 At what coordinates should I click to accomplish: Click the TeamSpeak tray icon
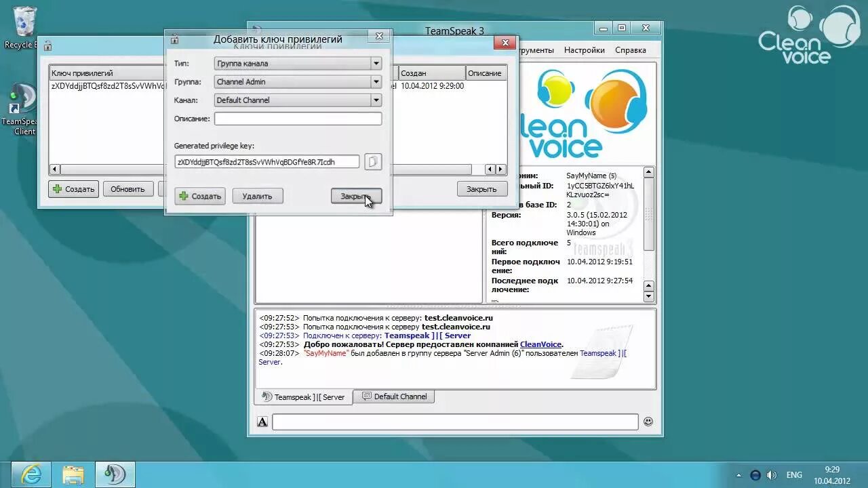tap(756, 475)
